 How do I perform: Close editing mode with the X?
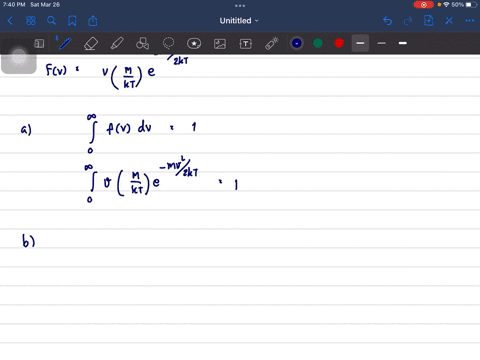449,21
